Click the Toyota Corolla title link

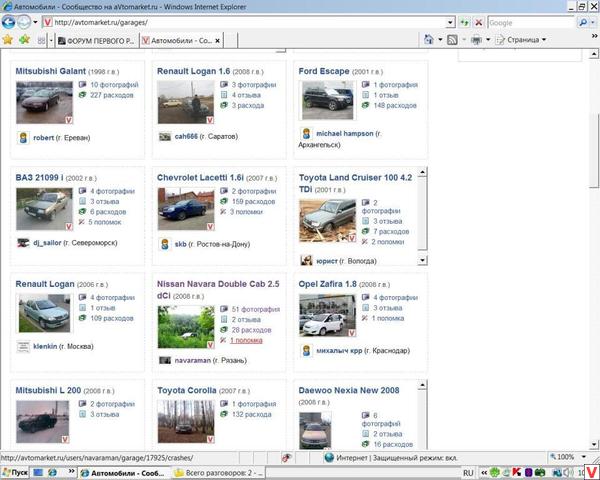pos(187,390)
